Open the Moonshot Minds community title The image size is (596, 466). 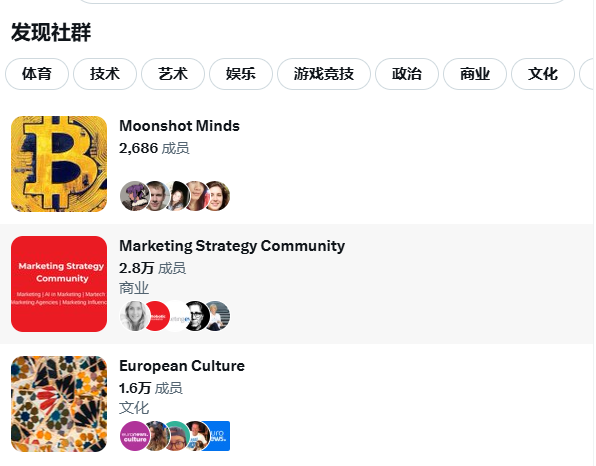[x=179, y=126]
